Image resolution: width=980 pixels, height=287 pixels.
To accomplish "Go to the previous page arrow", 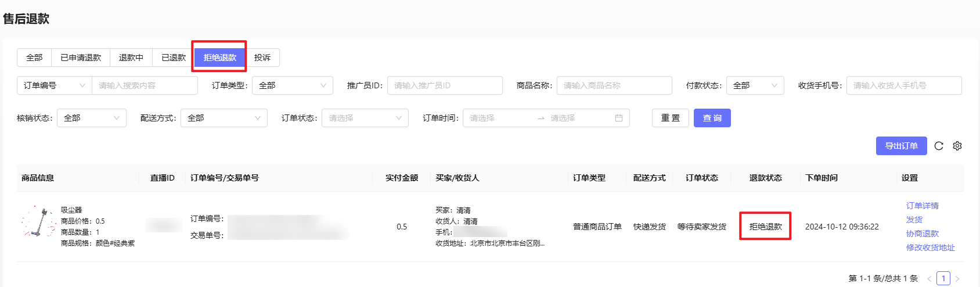I will (x=929, y=279).
